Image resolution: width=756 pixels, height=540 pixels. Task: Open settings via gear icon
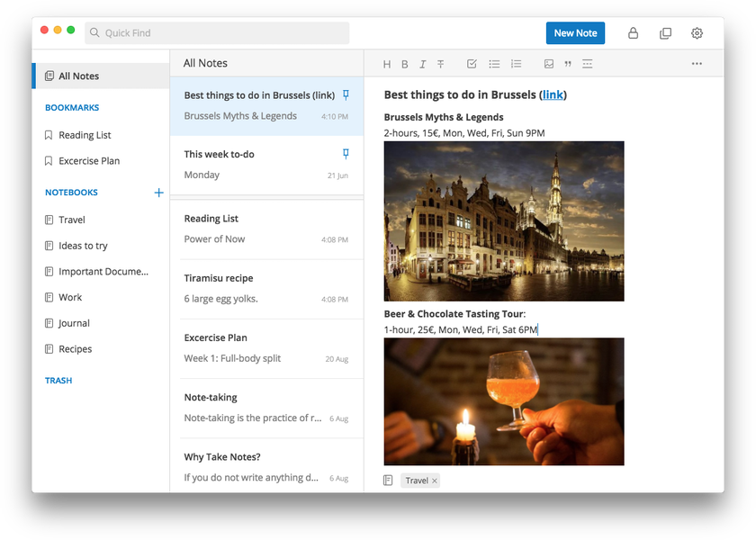click(x=697, y=33)
